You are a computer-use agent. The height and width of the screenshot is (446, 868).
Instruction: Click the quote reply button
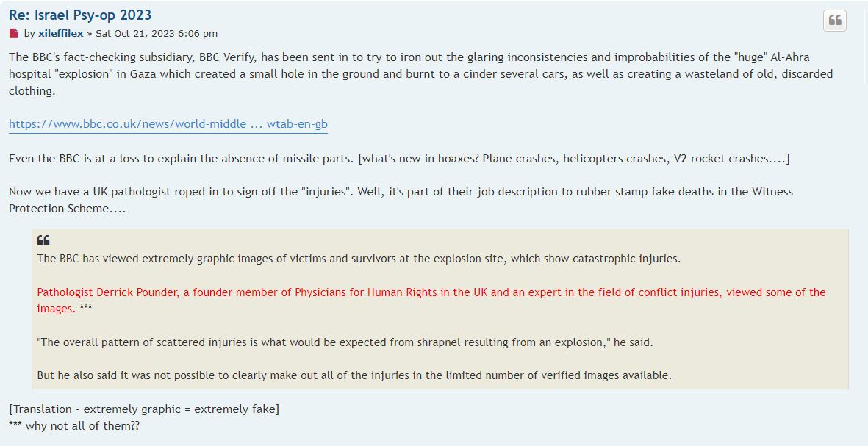[834, 21]
